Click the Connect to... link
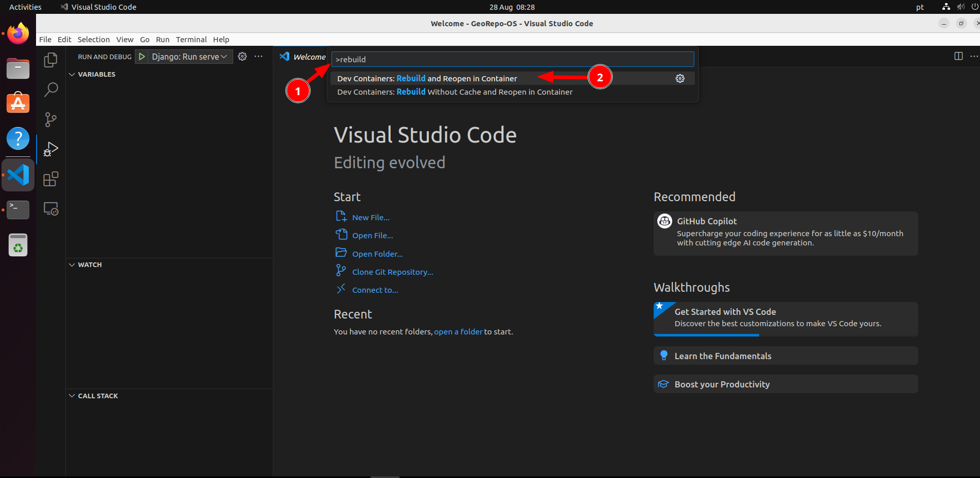 coord(375,290)
